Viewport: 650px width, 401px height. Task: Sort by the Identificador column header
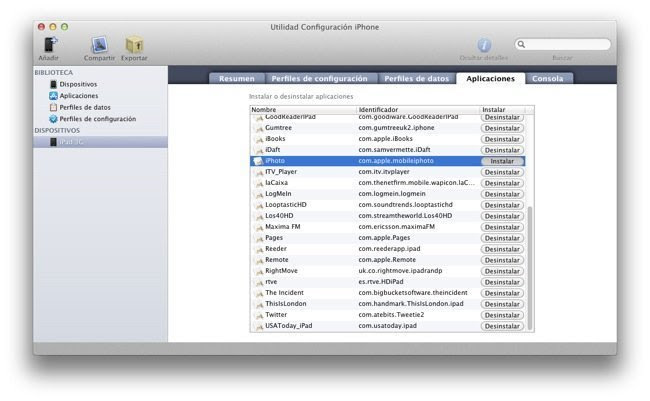pyautogui.click(x=417, y=109)
